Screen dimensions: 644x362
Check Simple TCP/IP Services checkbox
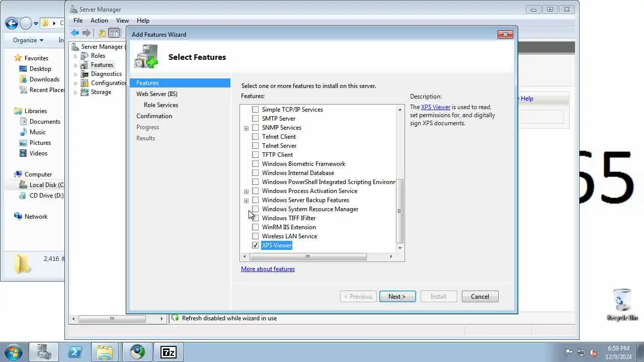255,109
